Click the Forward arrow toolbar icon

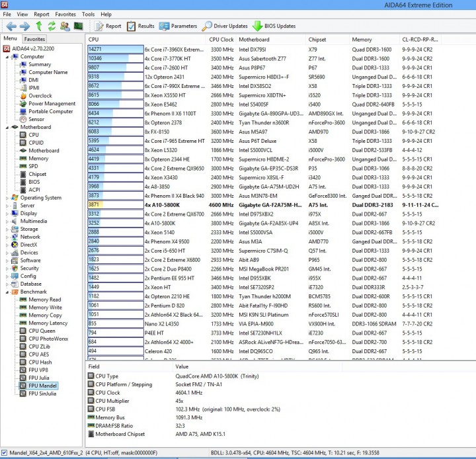(x=24, y=26)
